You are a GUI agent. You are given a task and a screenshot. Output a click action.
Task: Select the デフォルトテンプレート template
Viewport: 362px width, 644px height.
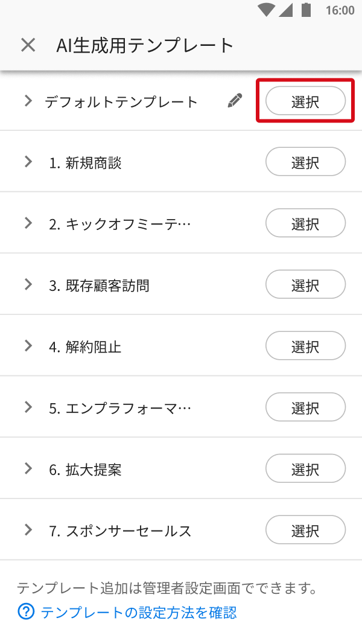[x=305, y=101]
